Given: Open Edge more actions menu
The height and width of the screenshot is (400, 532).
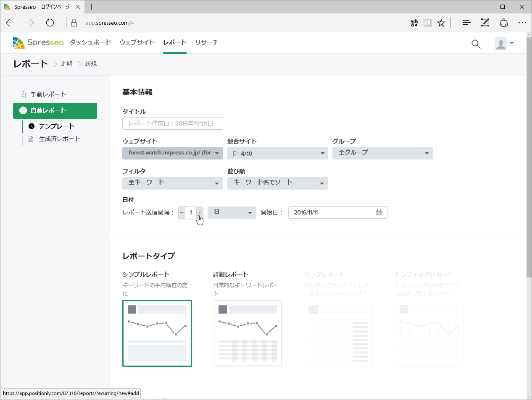Looking at the screenshot, I should tap(522, 23).
